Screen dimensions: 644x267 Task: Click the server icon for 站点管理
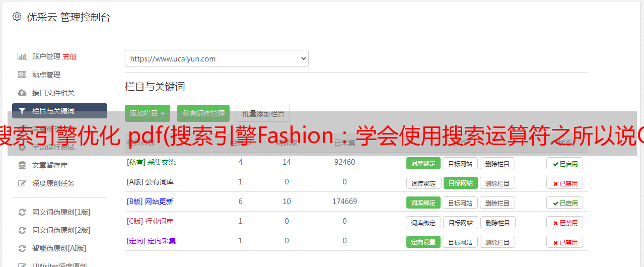click(22, 75)
